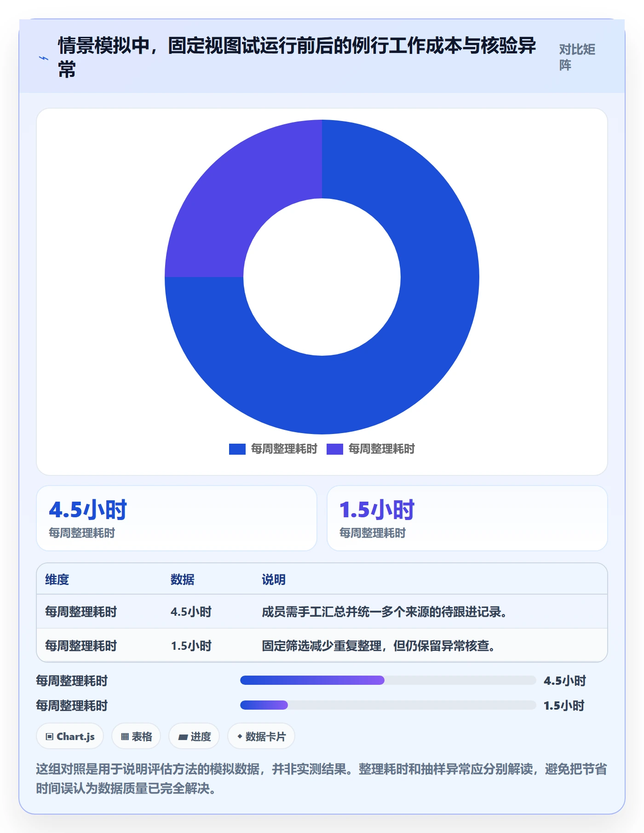The height and width of the screenshot is (833, 644).
Task: Click the large 1.5小时 stat card value
Action: (377, 509)
